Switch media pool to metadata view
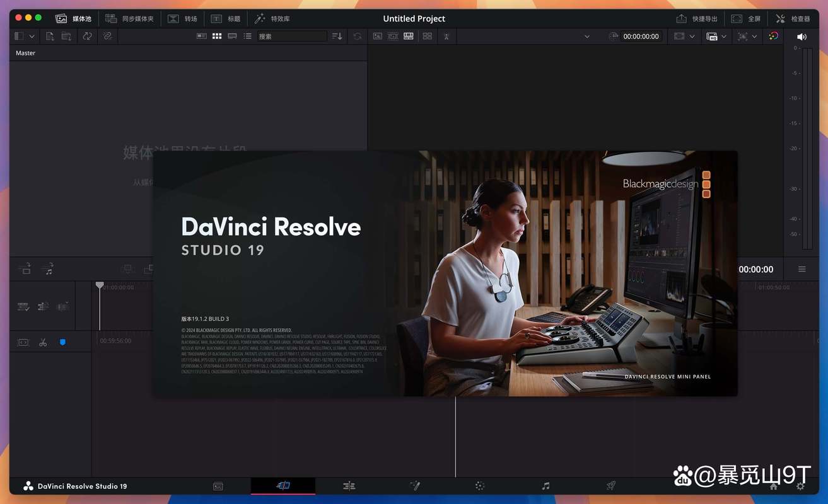The width and height of the screenshot is (828, 504). tap(202, 37)
